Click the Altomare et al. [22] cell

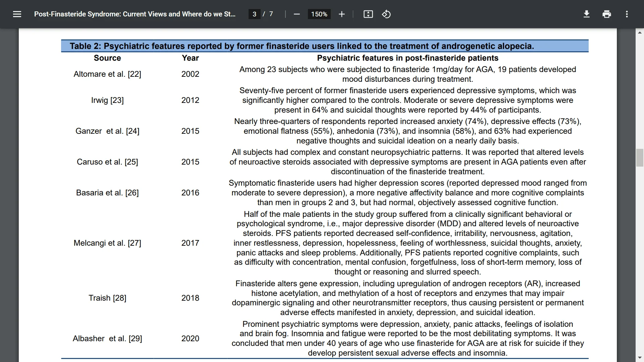[x=107, y=74]
